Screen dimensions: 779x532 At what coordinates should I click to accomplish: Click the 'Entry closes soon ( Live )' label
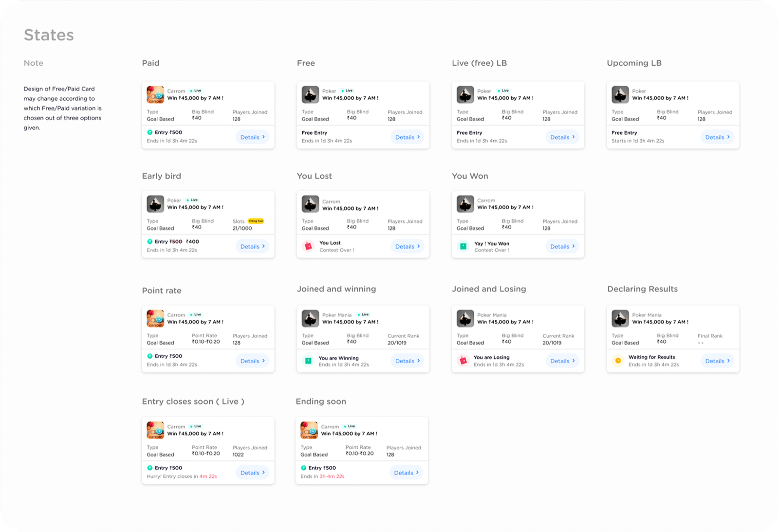[x=193, y=402]
